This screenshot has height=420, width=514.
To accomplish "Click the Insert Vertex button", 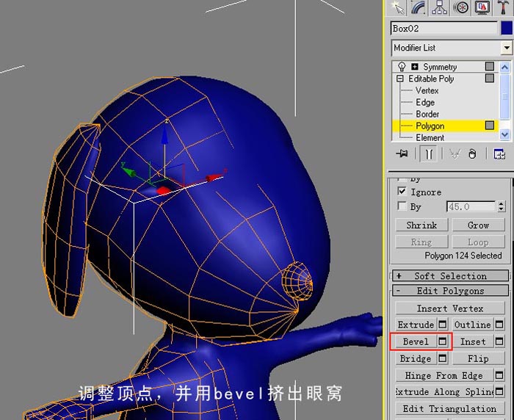I will tap(449, 308).
